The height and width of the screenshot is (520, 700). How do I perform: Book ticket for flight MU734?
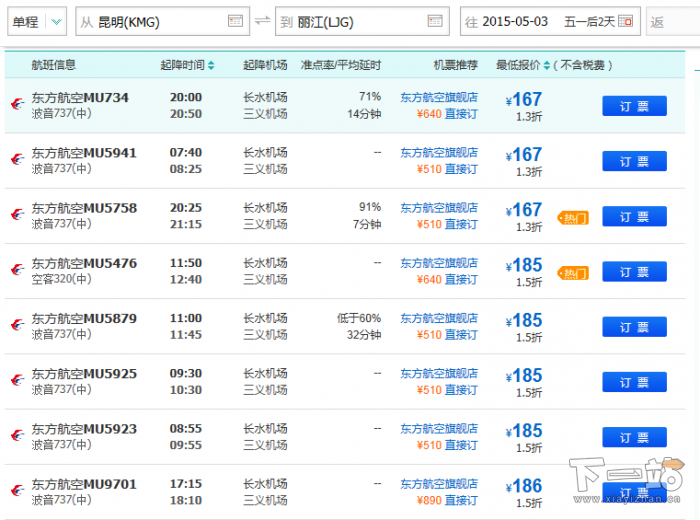coord(634,106)
